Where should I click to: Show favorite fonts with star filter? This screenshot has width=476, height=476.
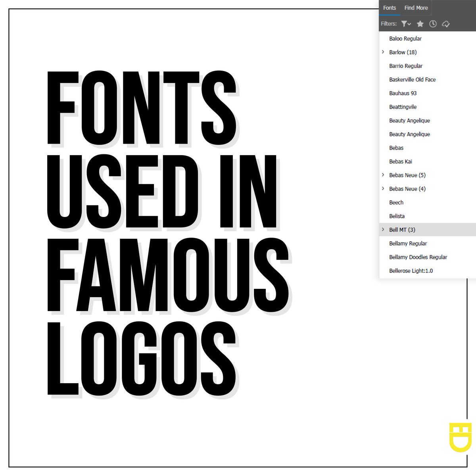pos(420,24)
